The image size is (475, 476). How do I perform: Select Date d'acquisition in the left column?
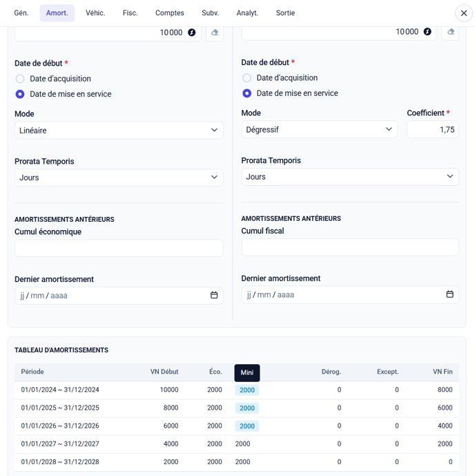[20, 79]
